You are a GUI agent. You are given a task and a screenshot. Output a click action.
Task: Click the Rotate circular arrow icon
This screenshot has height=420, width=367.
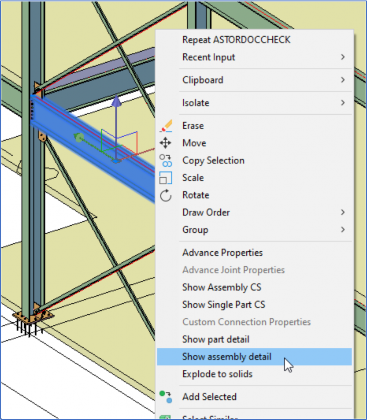pos(165,195)
